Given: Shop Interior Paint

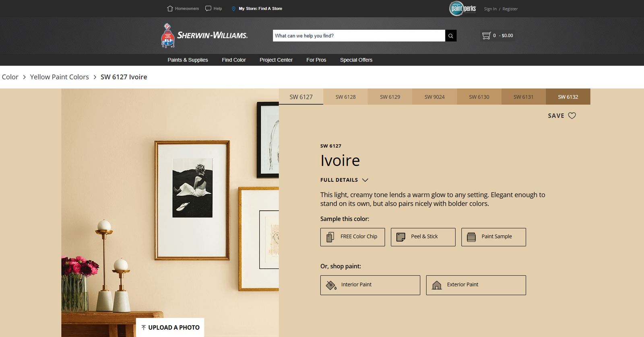Looking at the screenshot, I should click(x=370, y=285).
